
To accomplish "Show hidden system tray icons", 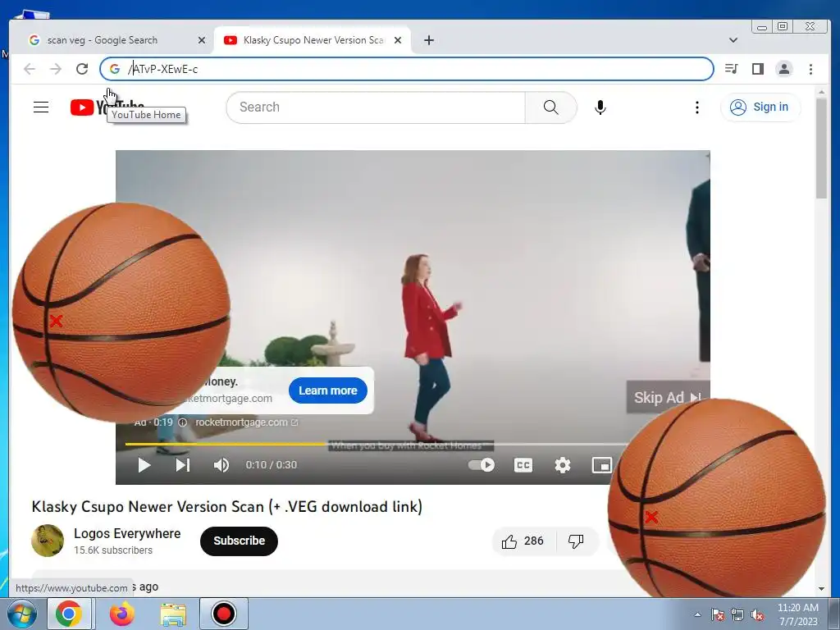I will 697,614.
